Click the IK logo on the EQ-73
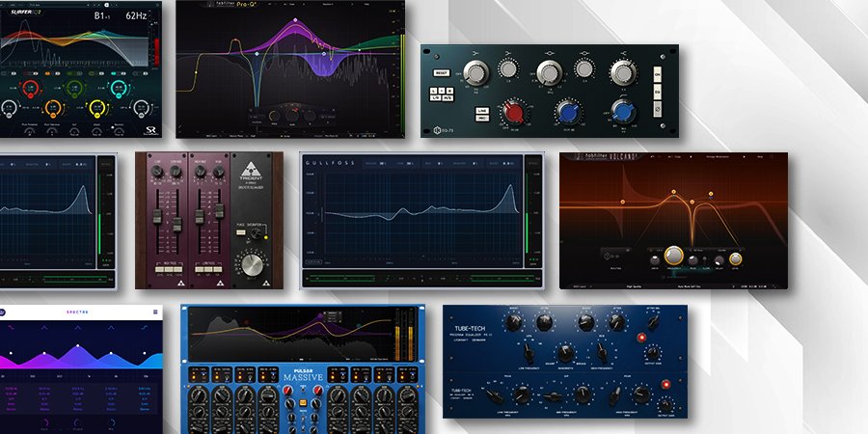This screenshot has width=868, height=434. coord(435,129)
